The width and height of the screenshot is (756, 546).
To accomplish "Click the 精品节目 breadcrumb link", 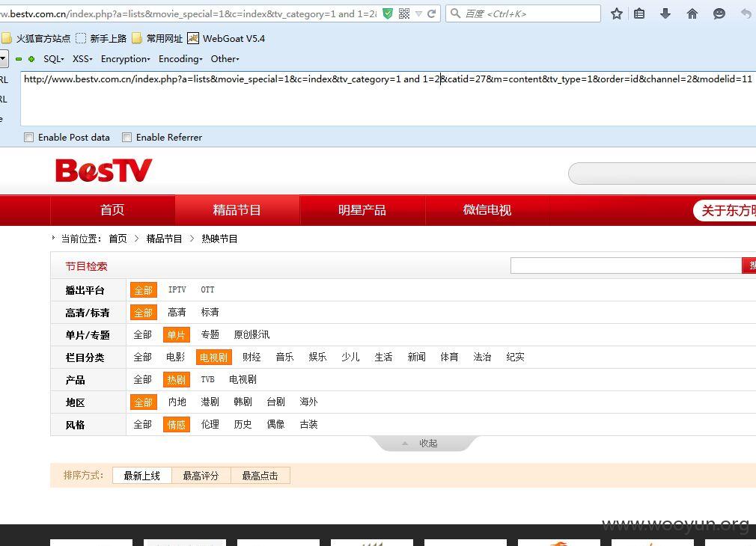I will pos(165,239).
